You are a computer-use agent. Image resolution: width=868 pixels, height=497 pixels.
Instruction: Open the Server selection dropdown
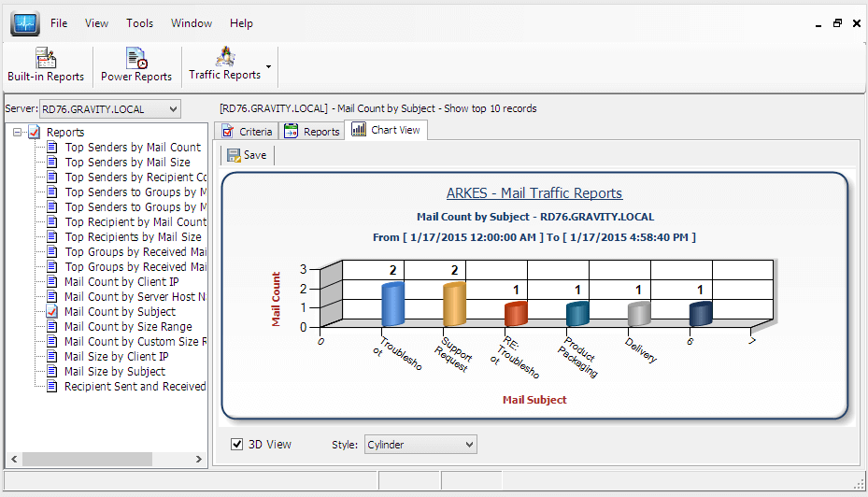tap(173, 109)
